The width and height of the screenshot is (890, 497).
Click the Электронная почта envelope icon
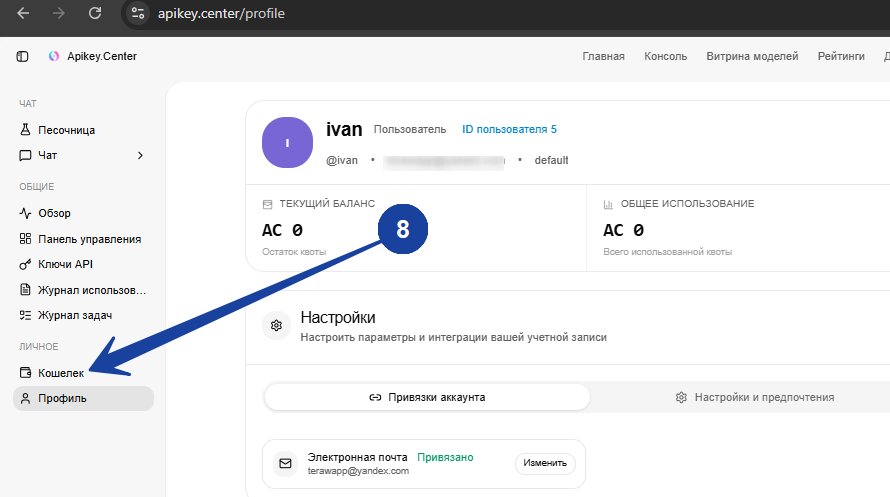[286, 464]
